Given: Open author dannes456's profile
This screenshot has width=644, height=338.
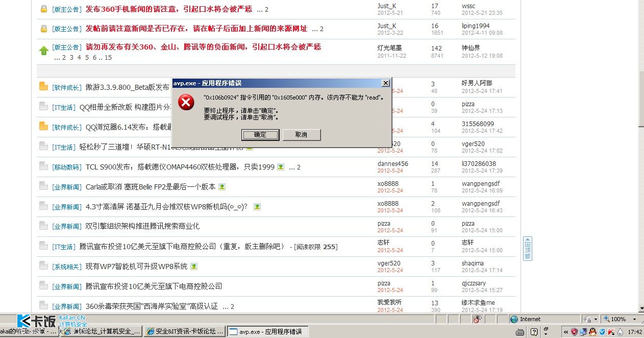Looking at the screenshot, I should (x=393, y=164).
